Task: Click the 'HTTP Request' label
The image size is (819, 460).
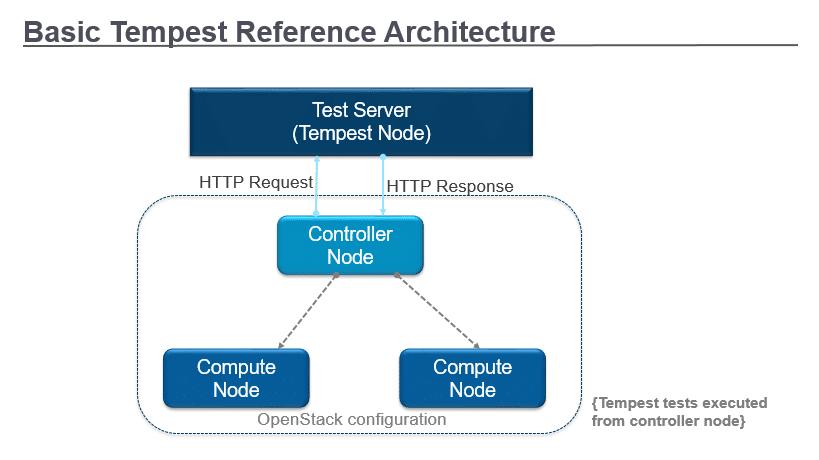Action: pos(256,182)
